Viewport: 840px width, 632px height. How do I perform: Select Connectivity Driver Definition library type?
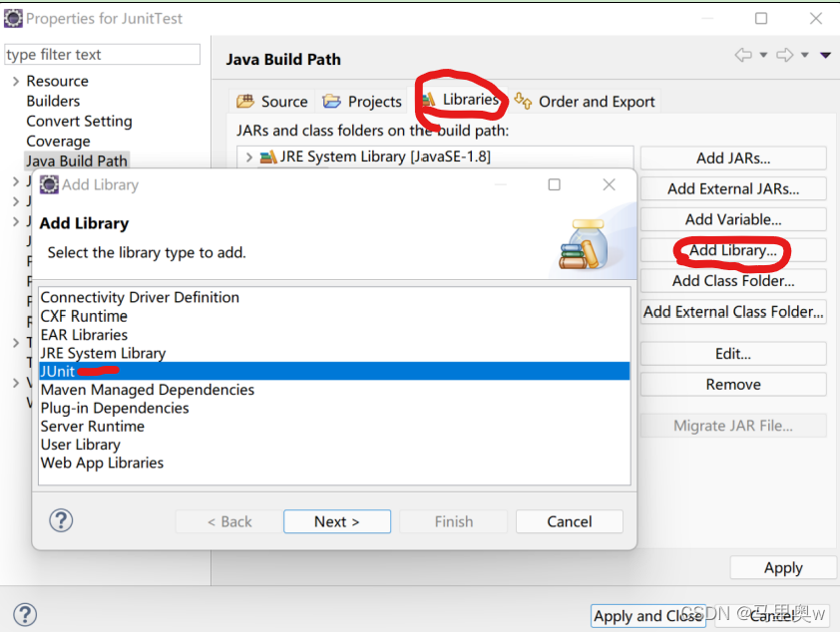coord(140,297)
